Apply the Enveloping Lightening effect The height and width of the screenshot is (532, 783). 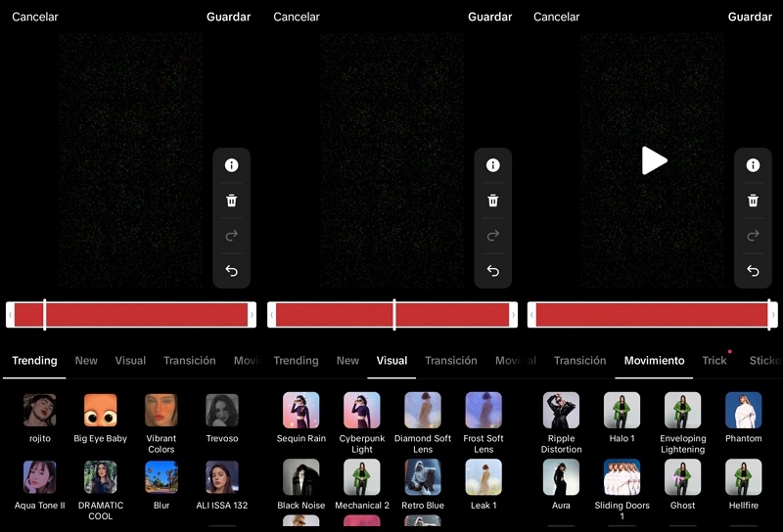682,411
